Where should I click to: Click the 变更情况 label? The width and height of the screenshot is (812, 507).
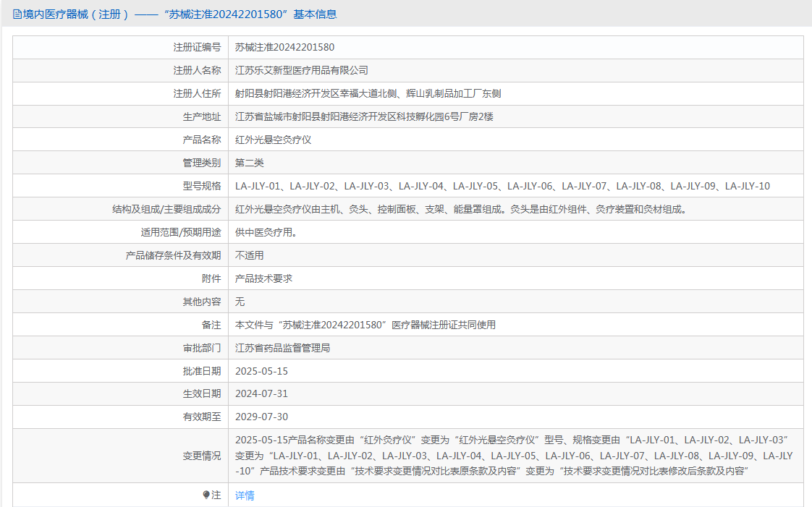pyautogui.click(x=201, y=456)
